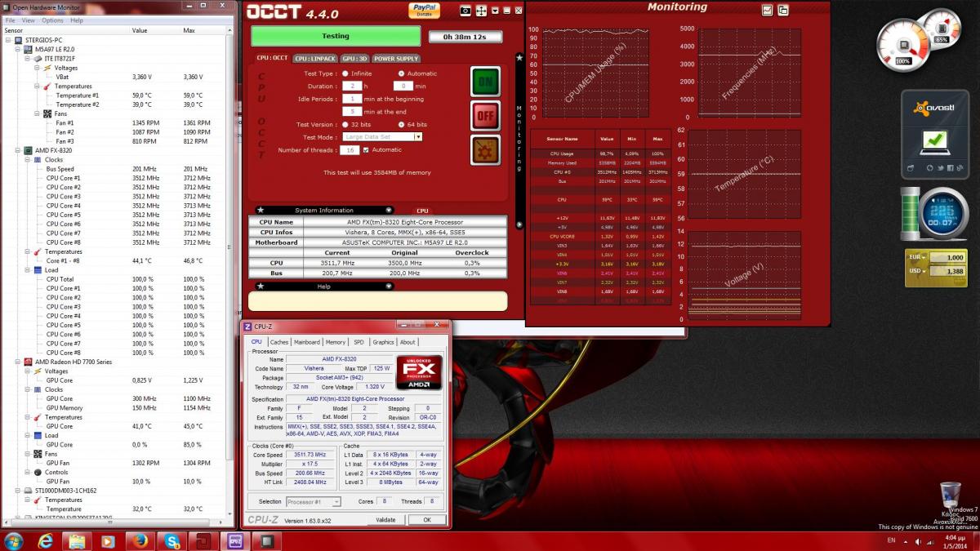The width and height of the screenshot is (980, 551).
Task: Open OCCT settings gear button
Action: 485,149
